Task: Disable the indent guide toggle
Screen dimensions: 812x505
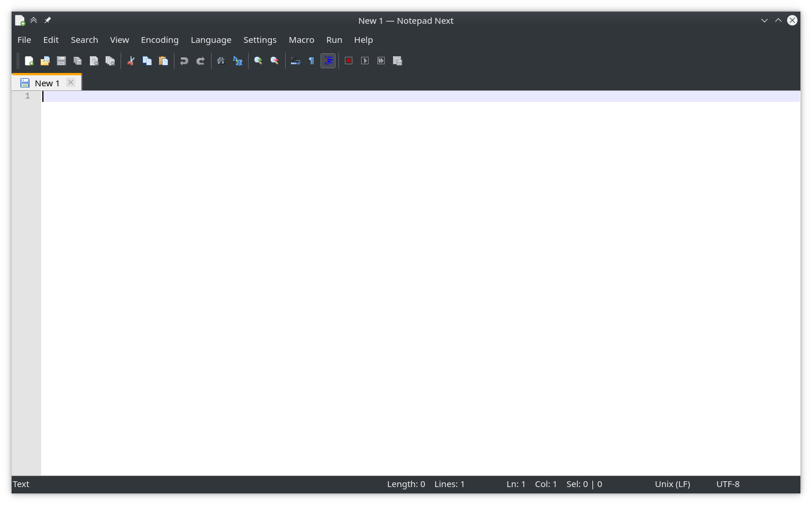Action: click(328, 60)
